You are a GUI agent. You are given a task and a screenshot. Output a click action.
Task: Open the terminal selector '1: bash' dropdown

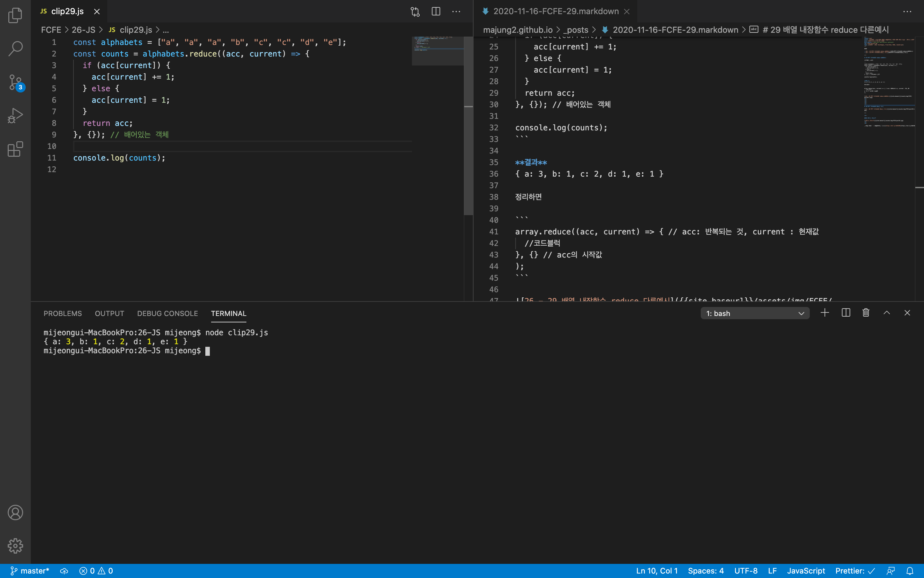(755, 313)
